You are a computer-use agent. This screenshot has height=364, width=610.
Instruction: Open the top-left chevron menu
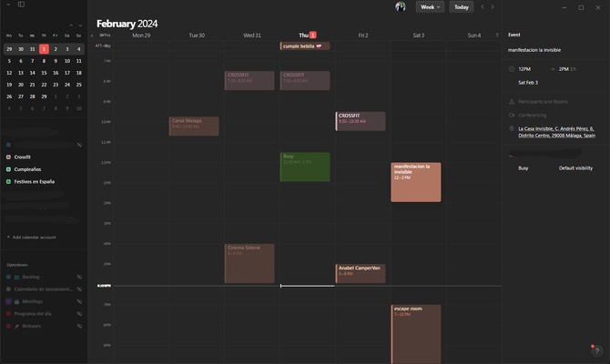pyautogui.click(x=8, y=5)
